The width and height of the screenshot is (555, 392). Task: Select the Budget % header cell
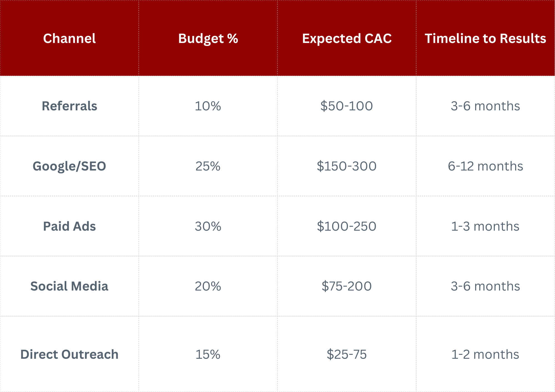tap(208, 38)
